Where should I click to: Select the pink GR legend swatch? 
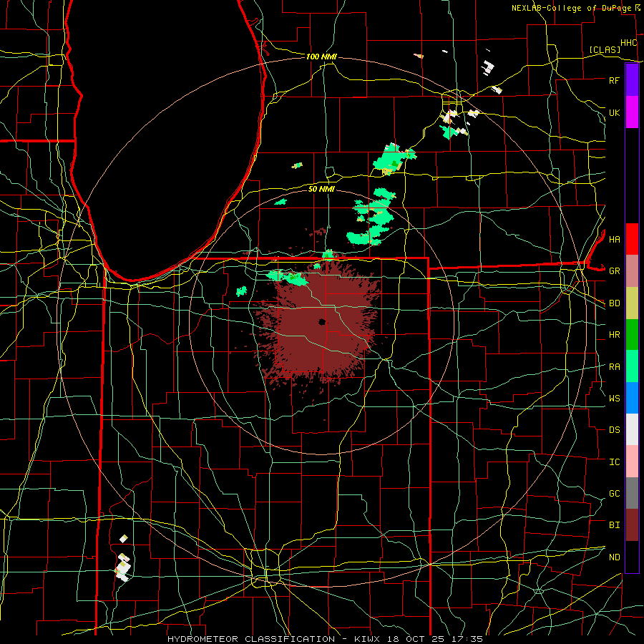(x=632, y=271)
